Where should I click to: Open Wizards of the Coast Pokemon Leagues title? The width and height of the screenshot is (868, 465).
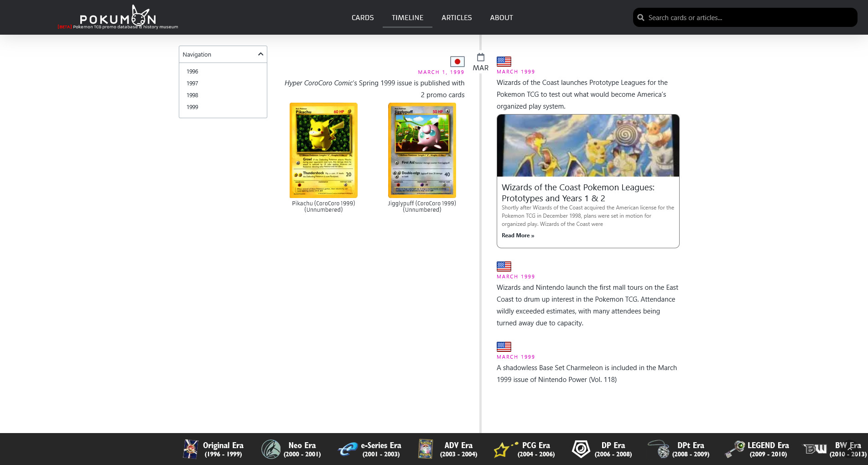578,193
